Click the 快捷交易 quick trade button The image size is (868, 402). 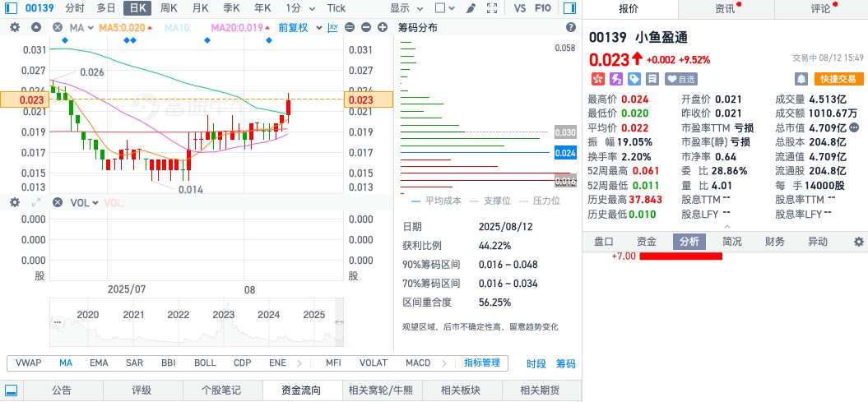click(838, 79)
